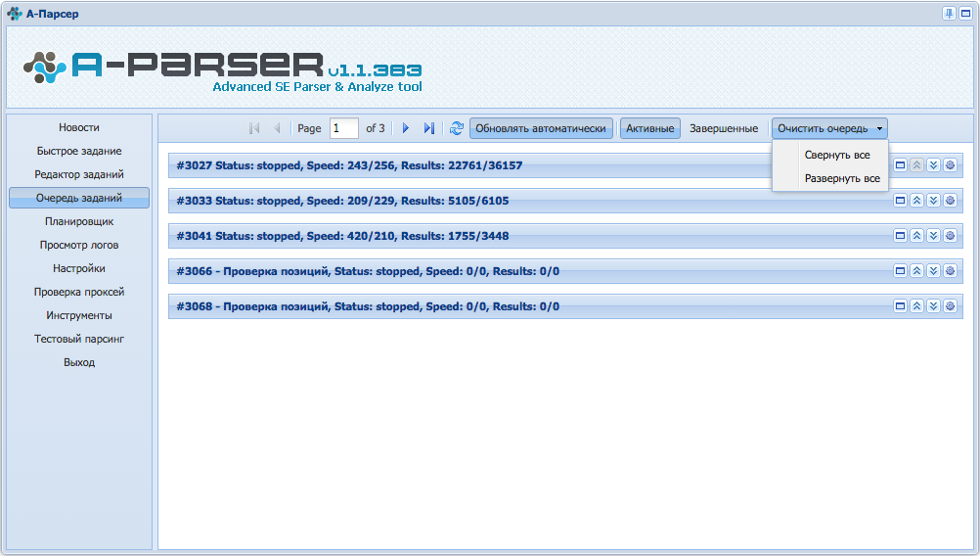This screenshot has width=980, height=556.
Task: Open the window icon for task #3027
Action: [900, 165]
